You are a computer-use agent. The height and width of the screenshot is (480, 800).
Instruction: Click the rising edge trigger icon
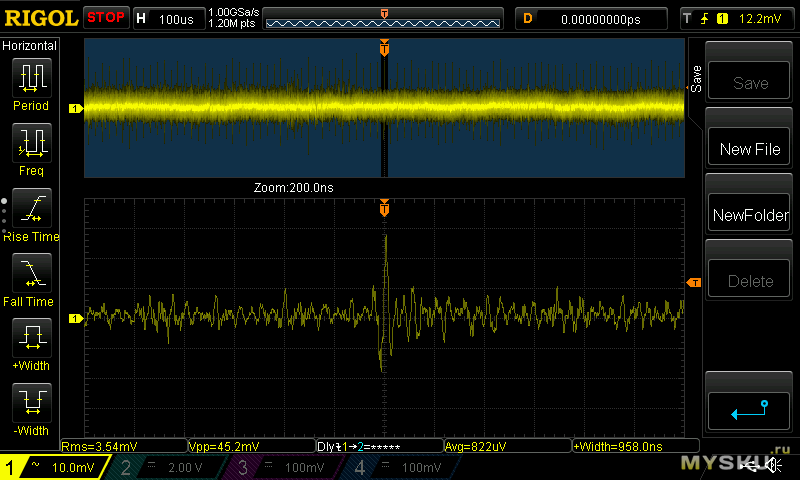[705, 19]
